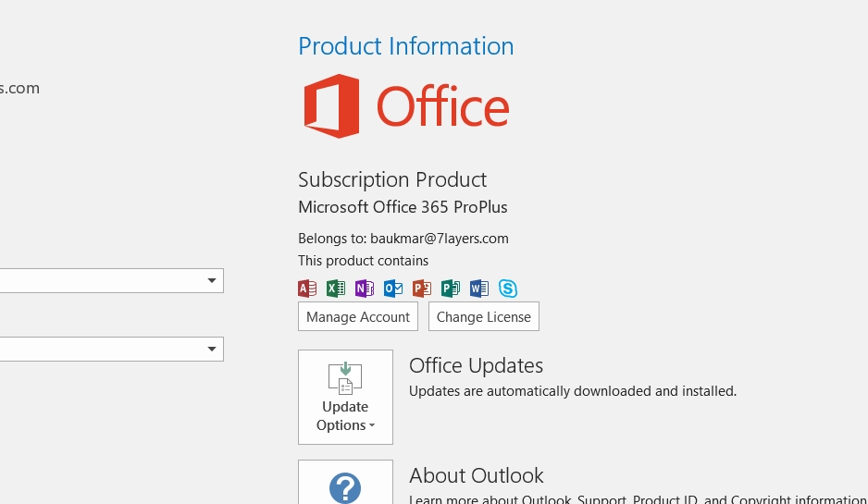
Task: Click the Skype for Business icon
Action: coord(508,289)
